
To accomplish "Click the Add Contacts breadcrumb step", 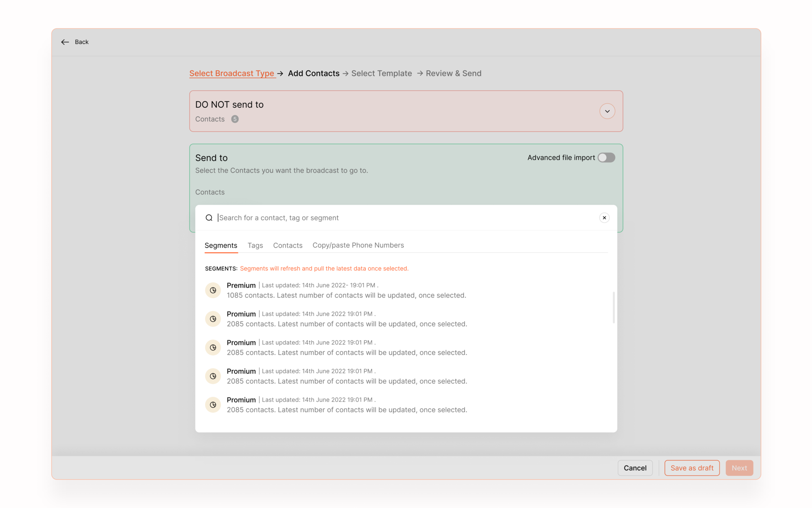I will [313, 73].
